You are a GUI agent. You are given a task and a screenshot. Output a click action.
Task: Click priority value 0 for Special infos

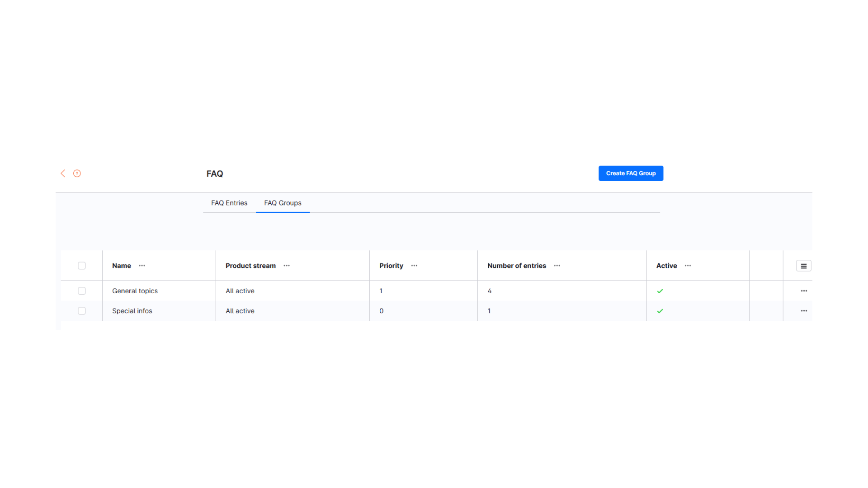[382, 311]
